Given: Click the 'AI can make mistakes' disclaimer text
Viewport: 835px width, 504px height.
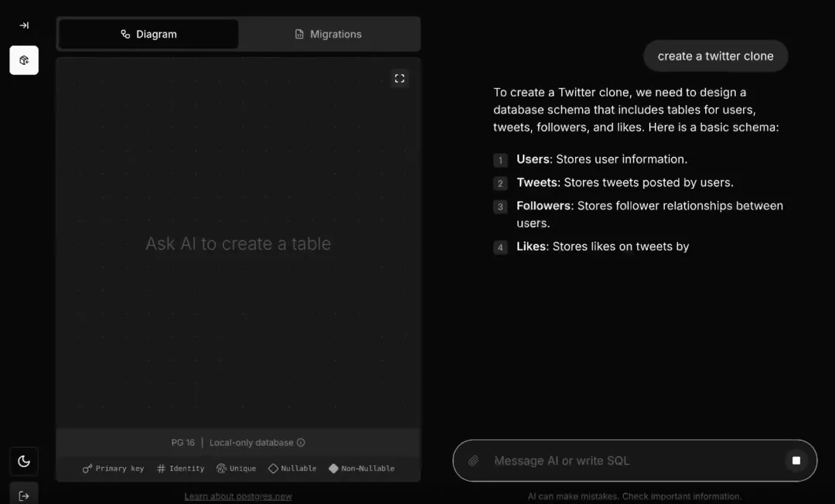Looking at the screenshot, I should pos(635,496).
